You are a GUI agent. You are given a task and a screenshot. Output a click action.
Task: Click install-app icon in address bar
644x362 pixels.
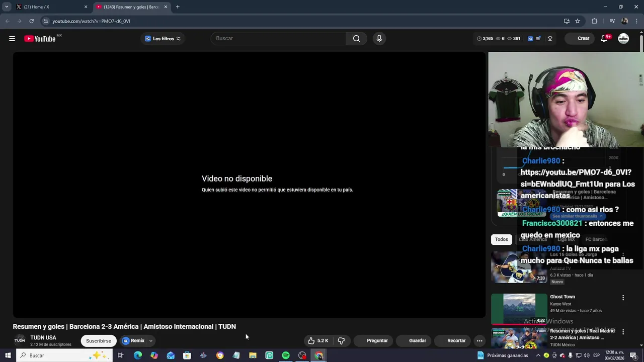pos(567,21)
